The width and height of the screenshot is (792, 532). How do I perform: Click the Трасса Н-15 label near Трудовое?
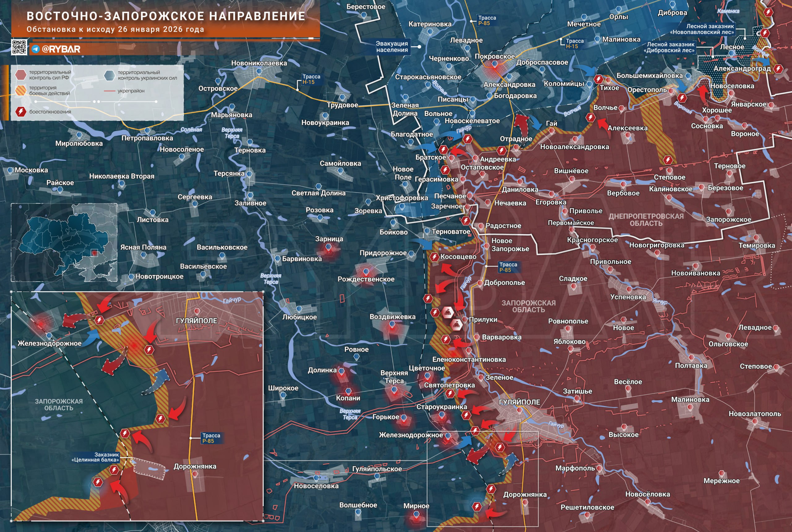311,79
